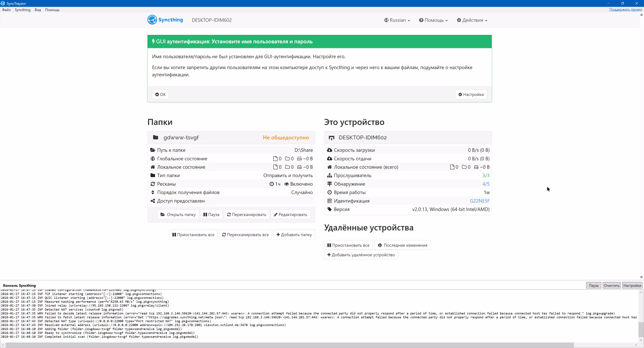Click the D:\Share folder path value
This screenshot has width=644, height=348.
pos(304,150)
